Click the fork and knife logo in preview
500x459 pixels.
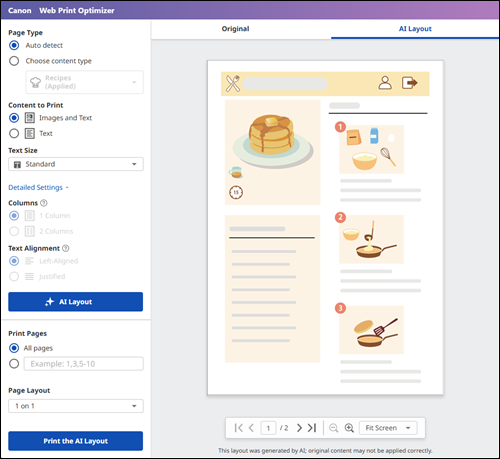pos(233,83)
